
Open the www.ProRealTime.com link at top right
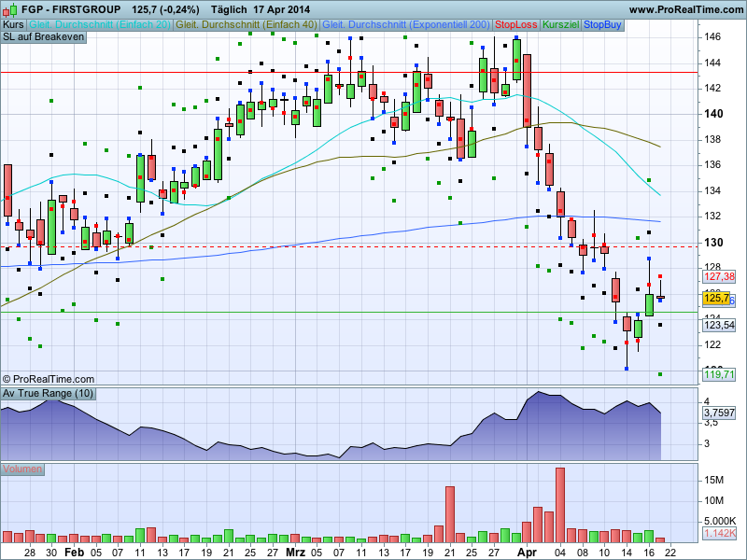[x=684, y=9]
